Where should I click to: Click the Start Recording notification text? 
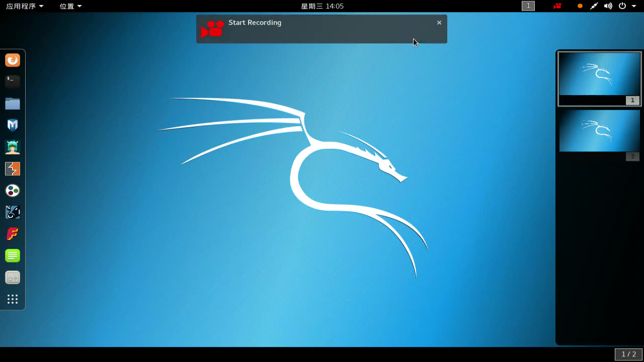[255, 23]
